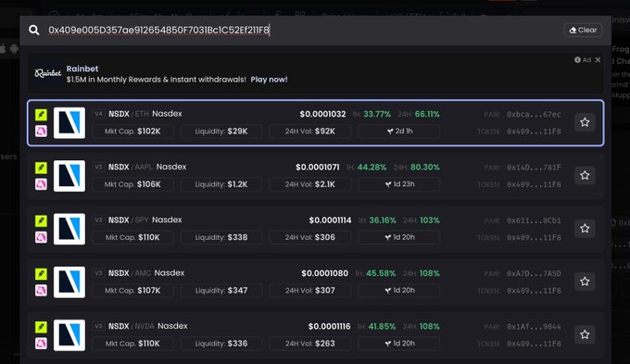Click the Liquidity $347 box
Viewport: 630px width, 364px height.
click(x=221, y=291)
